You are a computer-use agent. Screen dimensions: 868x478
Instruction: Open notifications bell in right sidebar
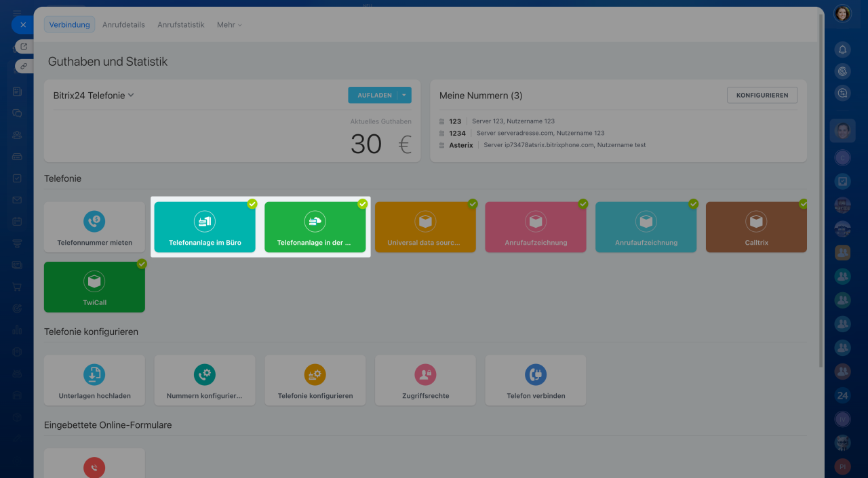point(842,49)
